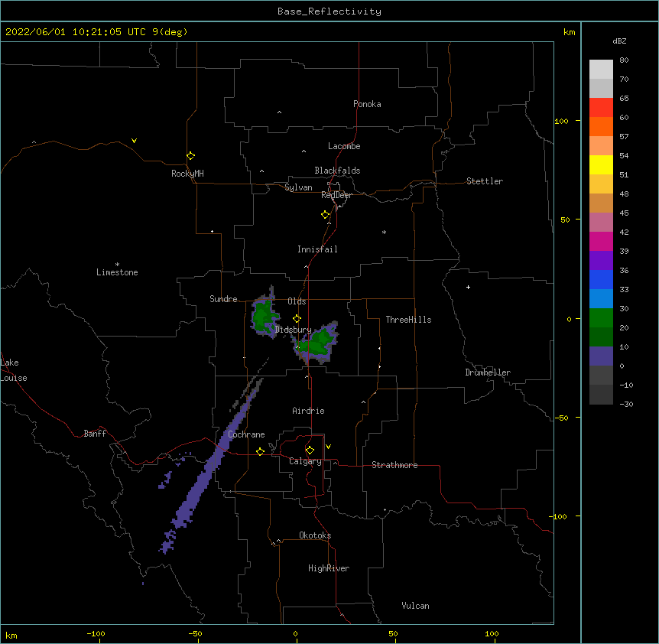Select the white 80 dBZ color swatch
The height and width of the screenshot is (644, 659).
pyautogui.click(x=601, y=70)
